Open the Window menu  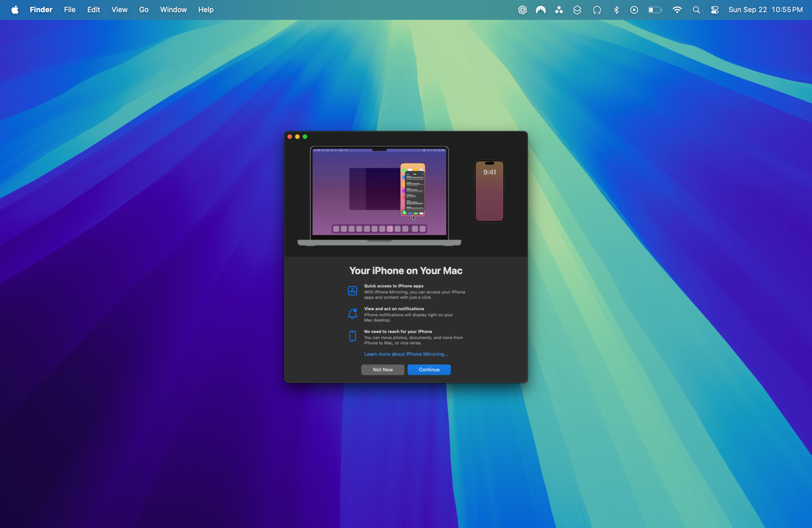[x=173, y=10]
